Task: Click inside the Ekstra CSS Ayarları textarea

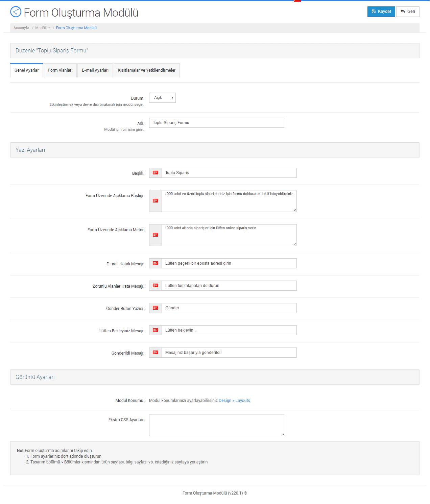Action: click(x=216, y=425)
